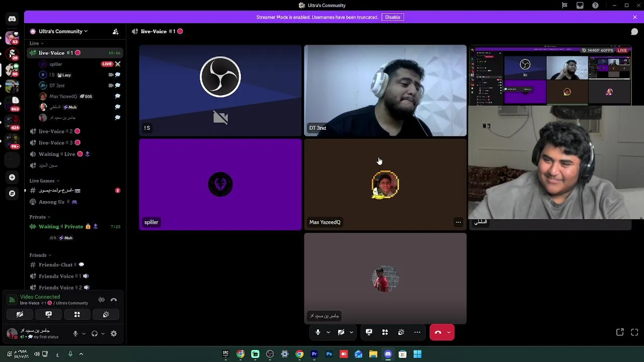Screen dimensions: 644x362
Task: Toggle microphone mute in user panel
Action: [x=75, y=333]
